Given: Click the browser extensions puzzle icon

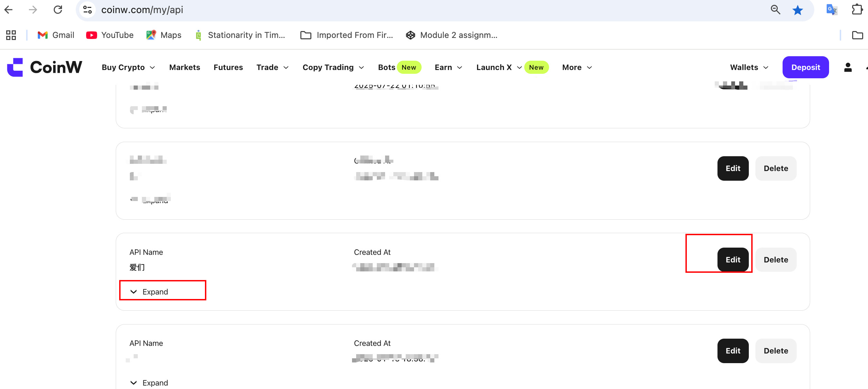Looking at the screenshot, I should tap(857, 10).
